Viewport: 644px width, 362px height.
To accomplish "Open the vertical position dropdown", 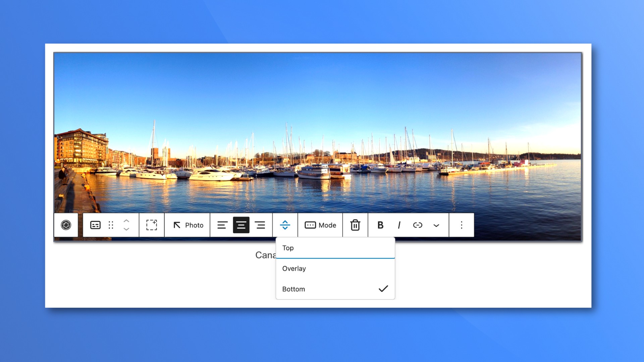I will pos(285,225).
